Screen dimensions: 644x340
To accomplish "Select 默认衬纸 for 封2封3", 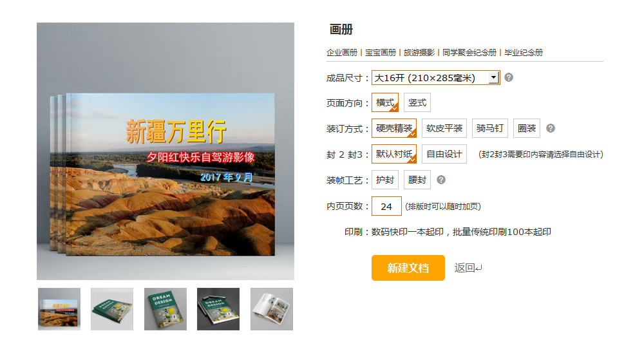I will coord(394,154).
